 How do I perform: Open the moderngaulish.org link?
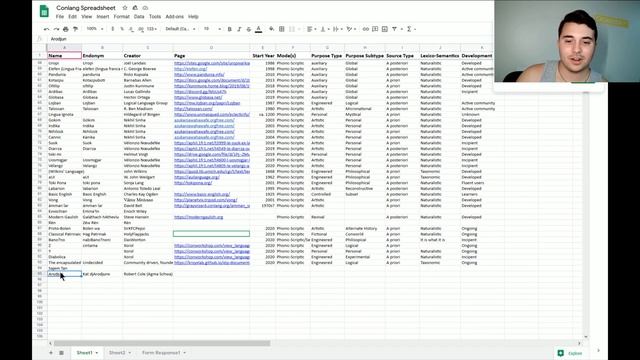click(x=198, y=217)
